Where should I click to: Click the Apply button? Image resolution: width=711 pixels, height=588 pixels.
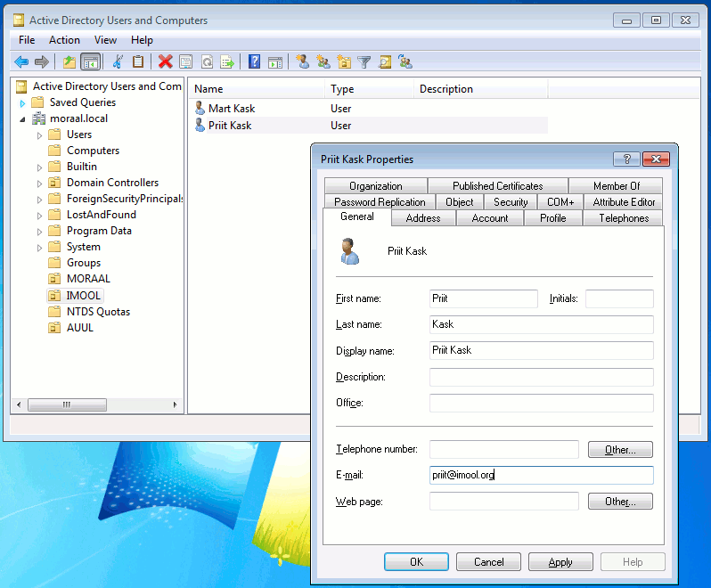pyautogui.click(x=560, y=561)
